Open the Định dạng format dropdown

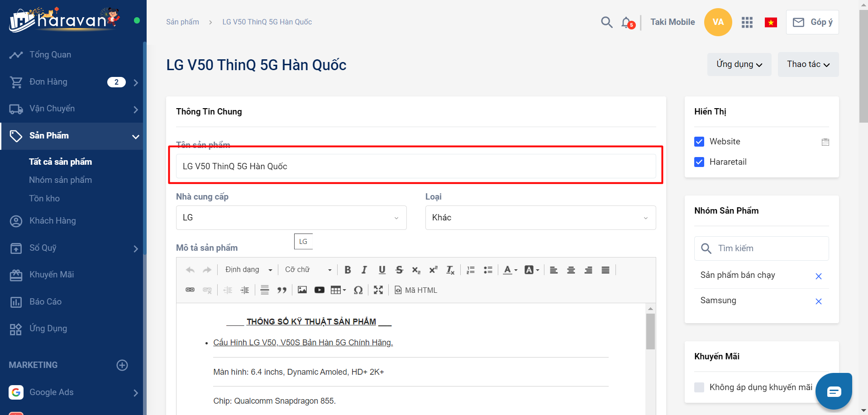point(248,270)
